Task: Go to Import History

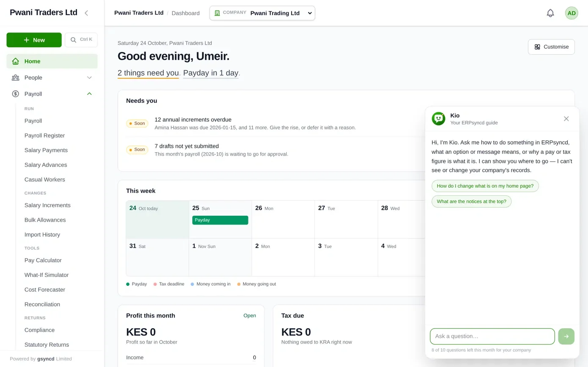Action: click(42, 235)
